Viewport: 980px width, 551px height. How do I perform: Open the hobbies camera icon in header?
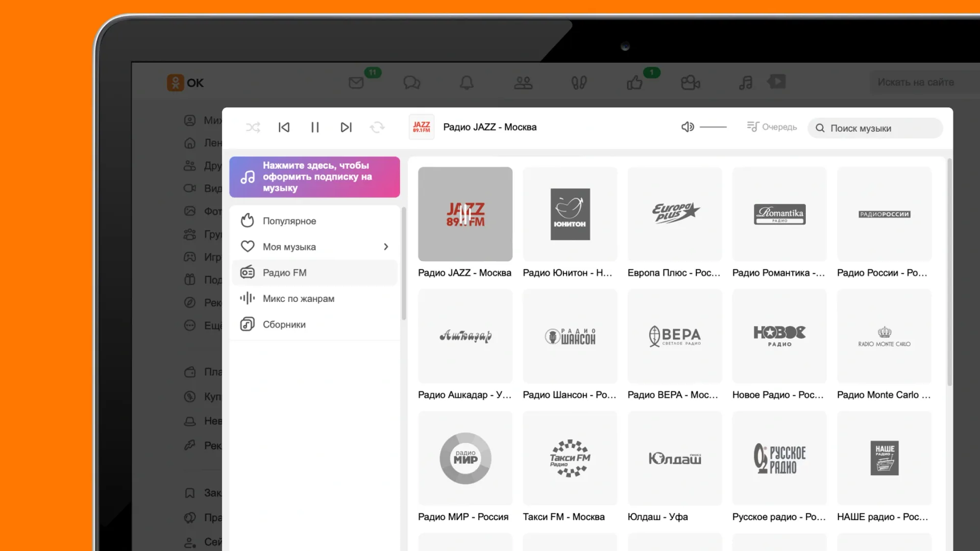click(690, 83)
